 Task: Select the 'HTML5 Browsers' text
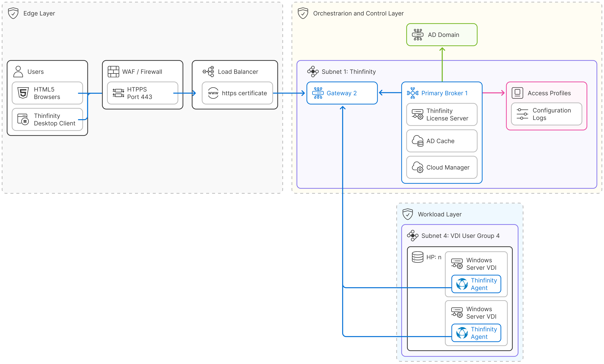pyautogui.click(x=47, y=93)
